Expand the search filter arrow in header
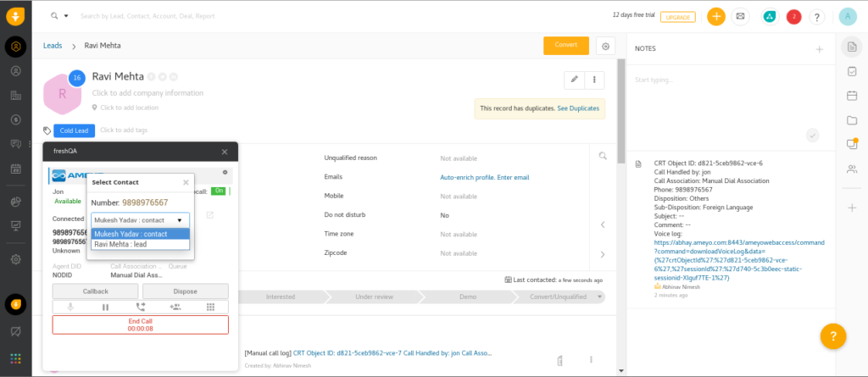Image resolution: width=868 pixels, height=377 pixels. [x=66, y=16]
